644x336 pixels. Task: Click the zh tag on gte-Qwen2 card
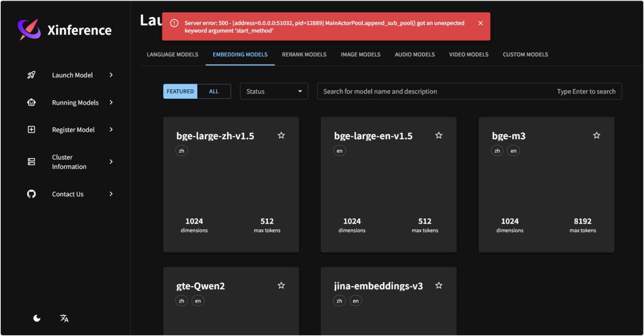pos(182,301)
